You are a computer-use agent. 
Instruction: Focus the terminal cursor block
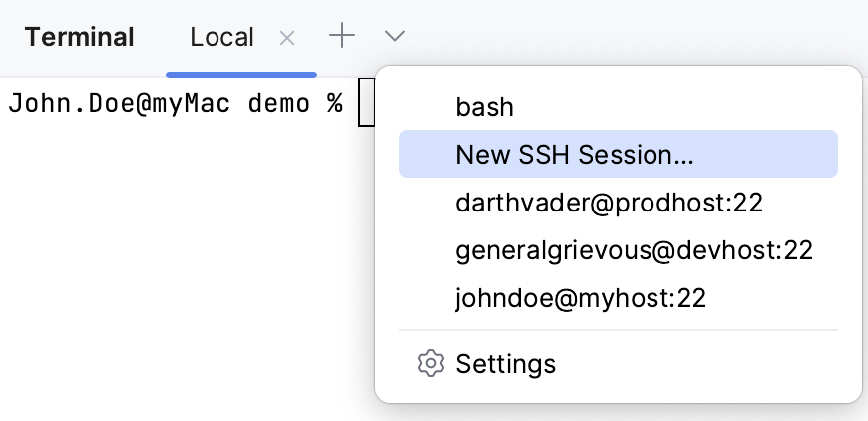[366, 104]
